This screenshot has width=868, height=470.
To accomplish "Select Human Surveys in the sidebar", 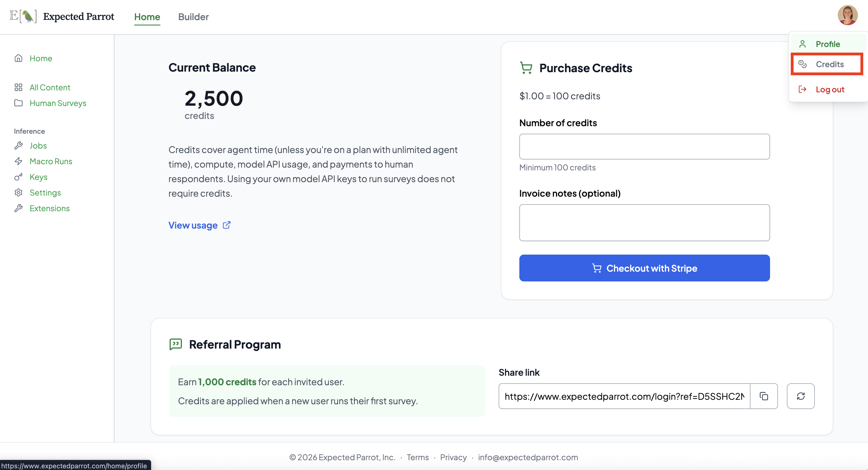I will (58, 103).
